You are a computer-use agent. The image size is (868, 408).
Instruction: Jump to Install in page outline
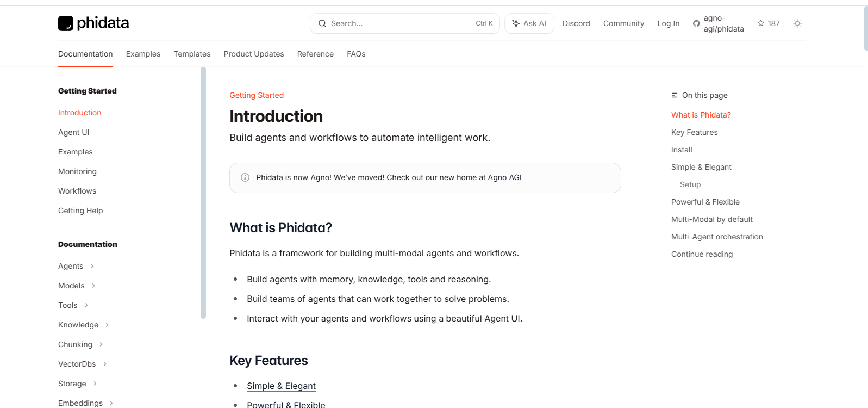[682, 150]
